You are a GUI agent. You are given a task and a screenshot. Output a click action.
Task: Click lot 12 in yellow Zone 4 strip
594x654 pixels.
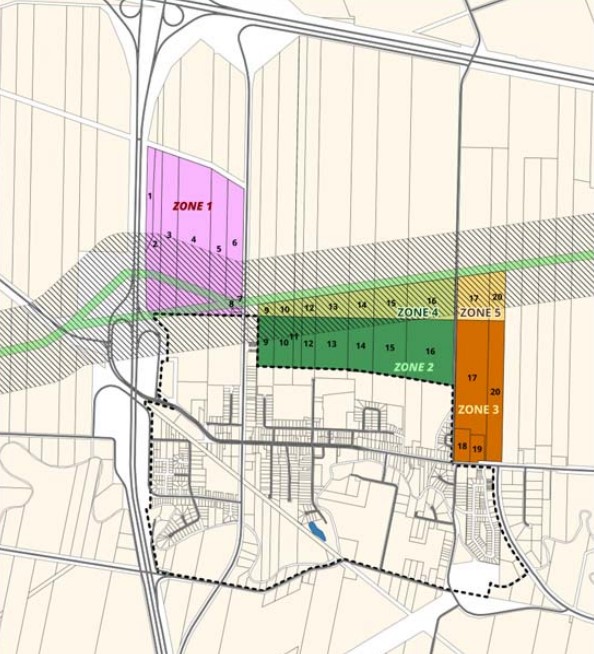tap(309, 308)
